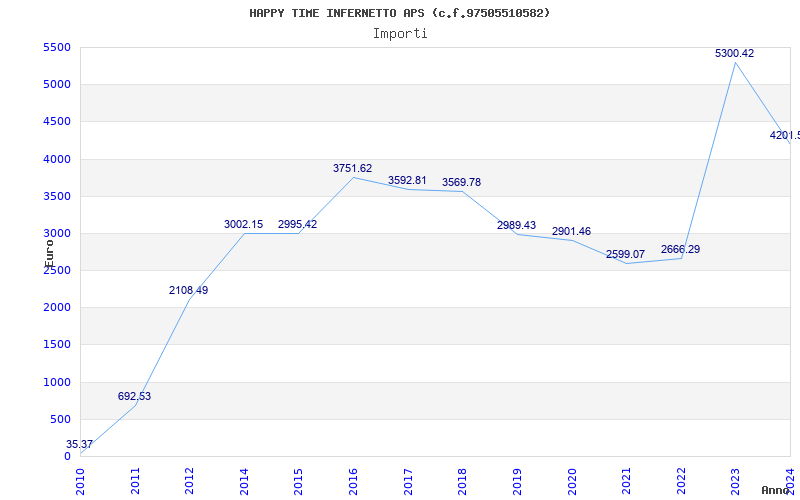Viewport: 800px width, 500px height.
Task: Click the 2022 x-axis year label
Action: (x=681, y=481)
